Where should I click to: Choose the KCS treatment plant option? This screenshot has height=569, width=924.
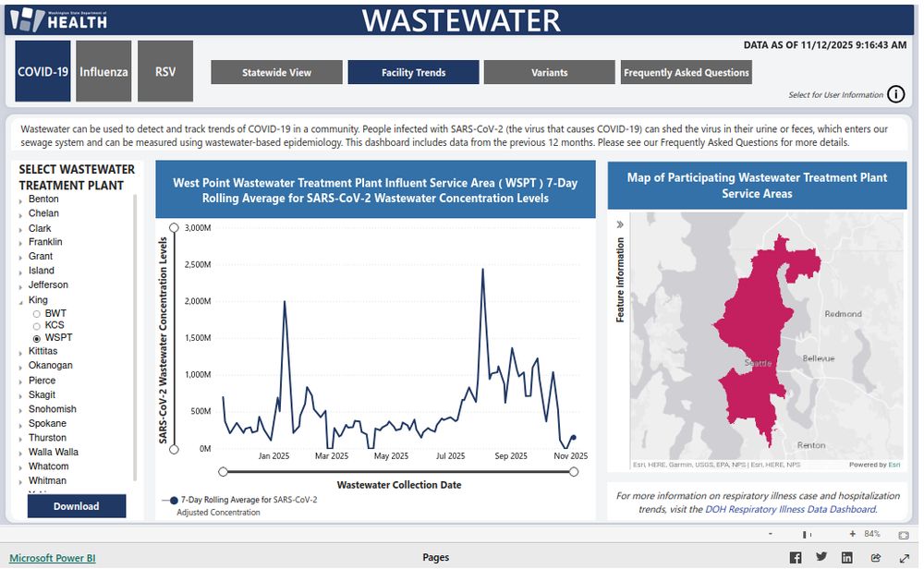(x=37, y=324)
